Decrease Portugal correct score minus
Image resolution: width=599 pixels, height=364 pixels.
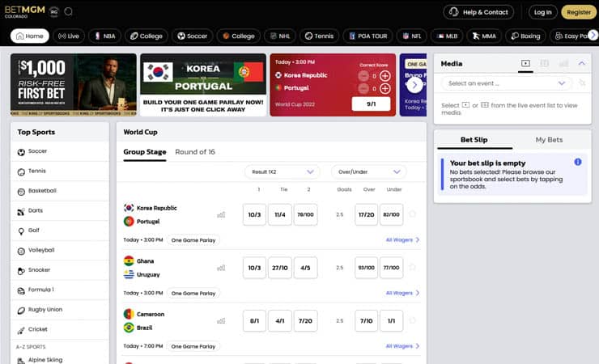363,88
